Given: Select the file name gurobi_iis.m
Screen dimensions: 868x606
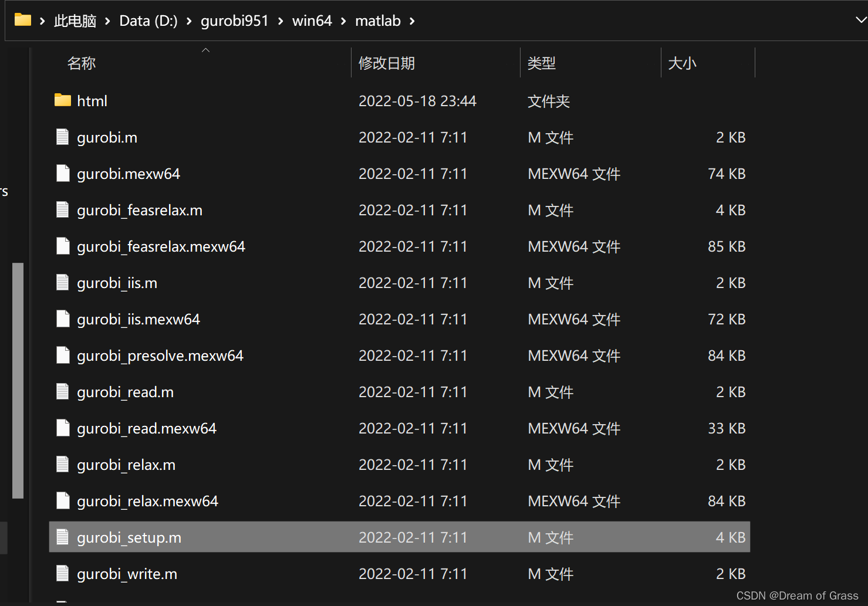Looking at the screenshot, I should (117, 283).
